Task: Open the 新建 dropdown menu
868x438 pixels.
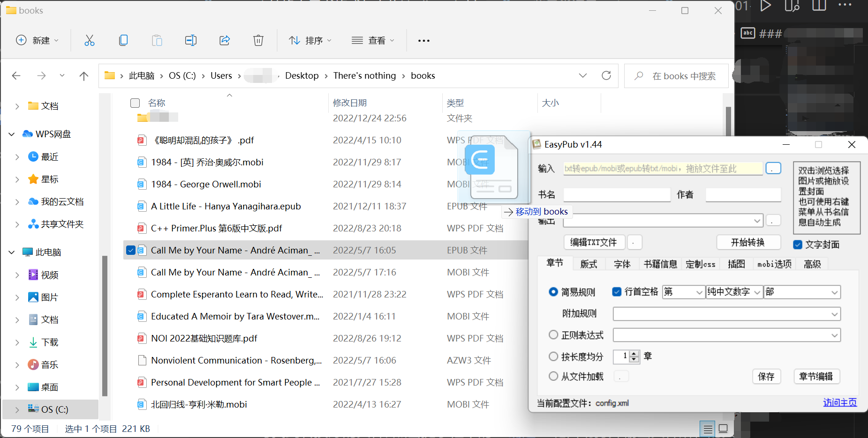Action: pos(38,40)
